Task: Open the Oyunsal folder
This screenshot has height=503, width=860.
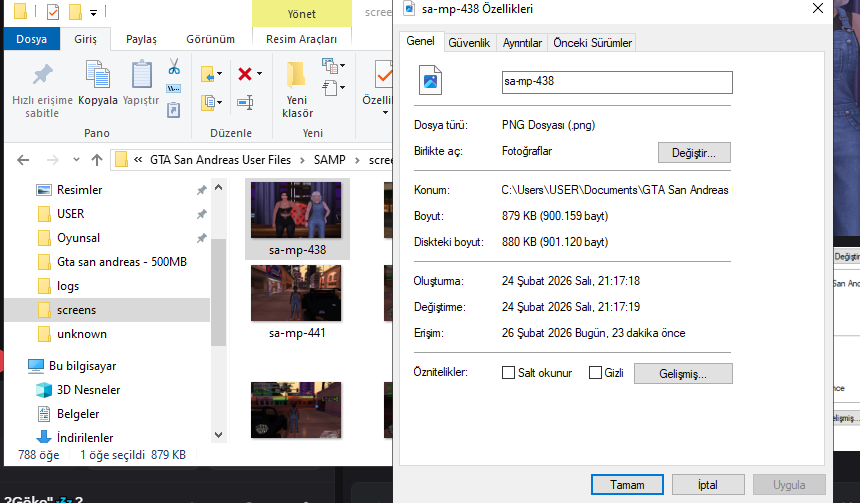Action: point(78,238)
